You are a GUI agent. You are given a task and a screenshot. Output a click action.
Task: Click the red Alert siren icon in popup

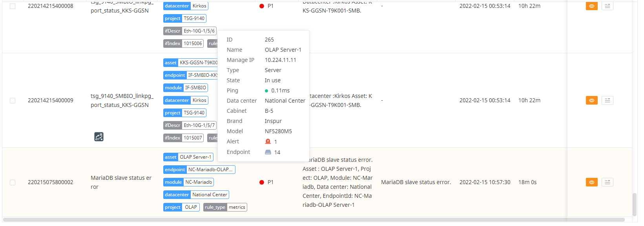click(268, 141)
